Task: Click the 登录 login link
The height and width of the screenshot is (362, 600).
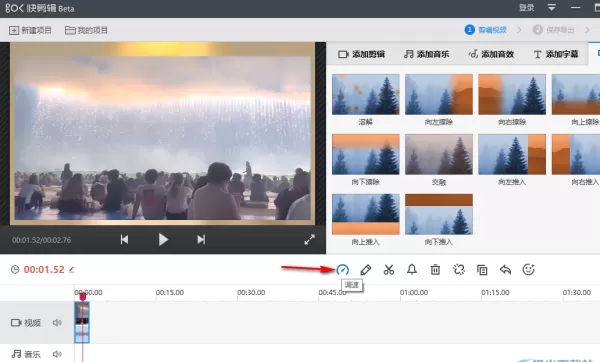Action: [526, 8]
